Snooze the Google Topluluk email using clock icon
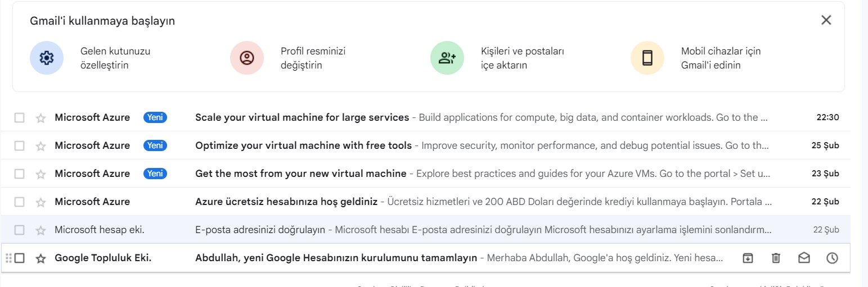Screen dimensions: 868x287 point(832,258)
